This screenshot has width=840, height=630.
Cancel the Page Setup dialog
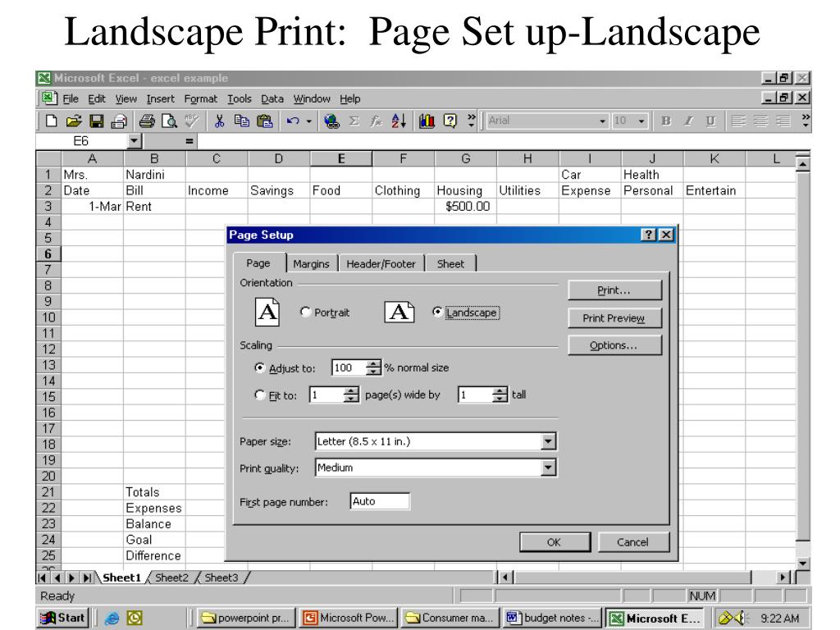tap(633, 542)
